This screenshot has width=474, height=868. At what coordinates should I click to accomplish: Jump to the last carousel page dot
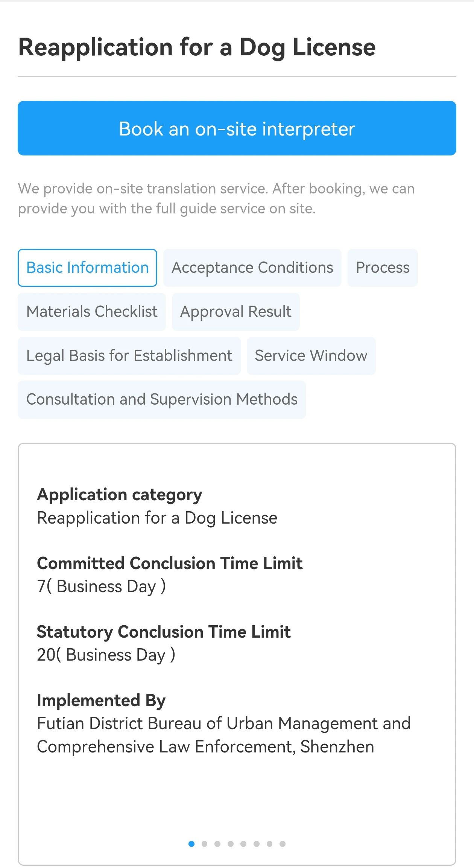pos(283,844)
